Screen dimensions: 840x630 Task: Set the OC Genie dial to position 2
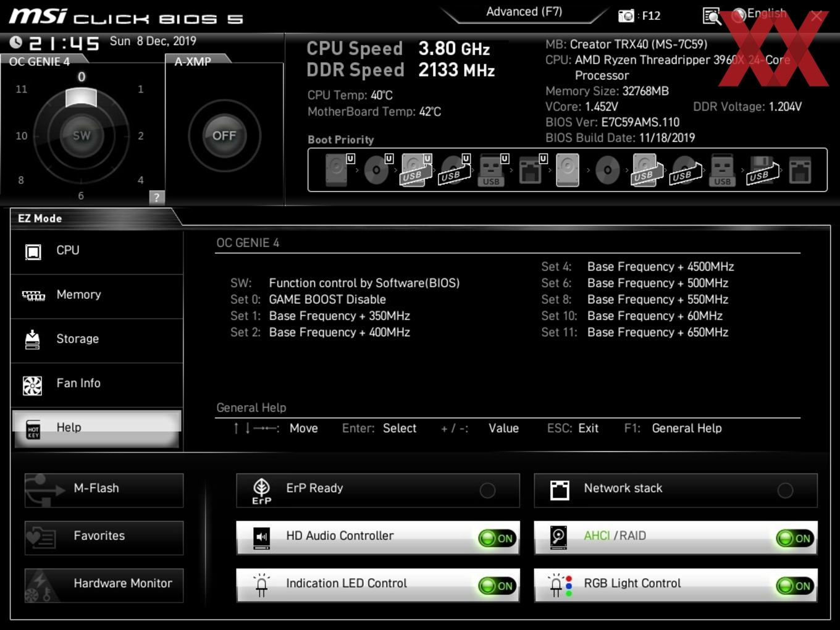click(141, 135)
